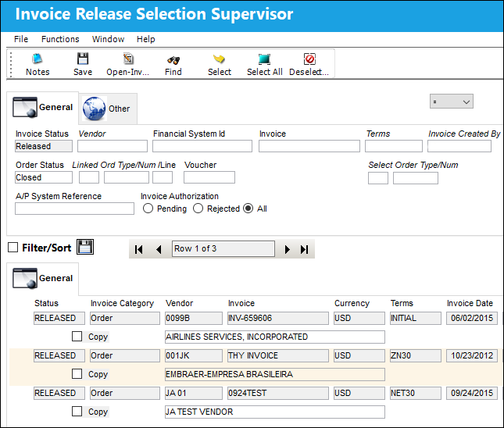Click the Invoice filter input field
The width and height of the screenshot is (504, 428).
[309, 146]
